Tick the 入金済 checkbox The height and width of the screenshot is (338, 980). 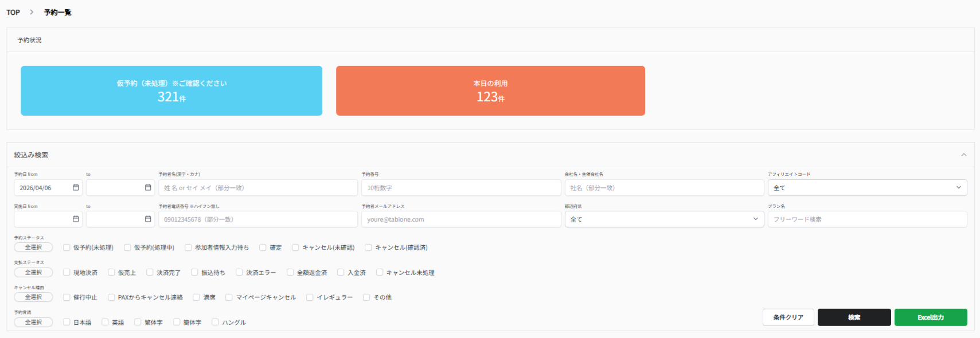pos(341,273)
